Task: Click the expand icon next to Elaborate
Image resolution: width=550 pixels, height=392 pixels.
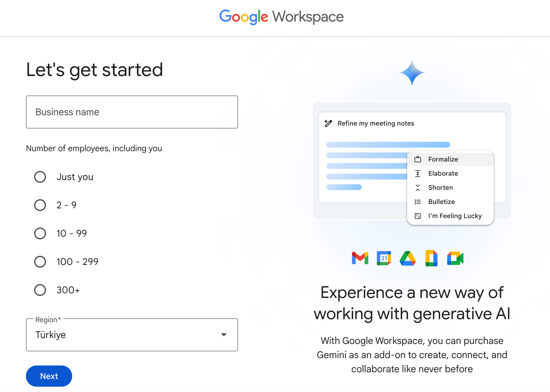Action: pyautogui.click(x=418, y=174)
